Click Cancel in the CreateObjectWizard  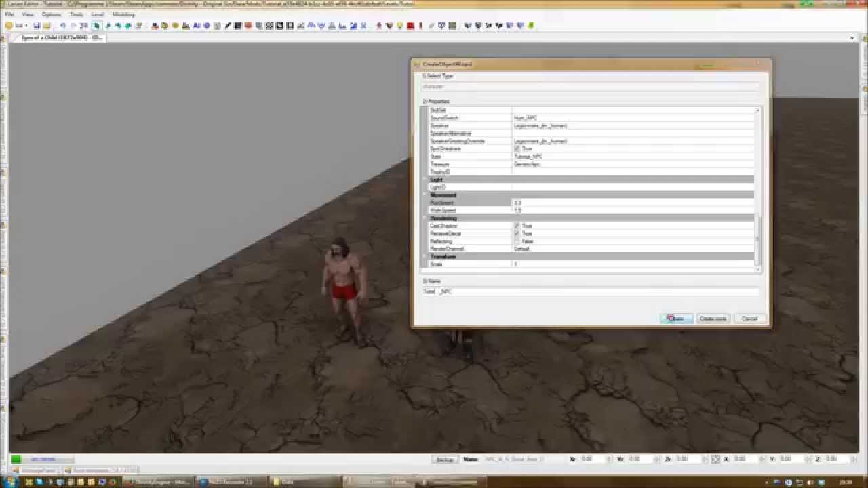click(x=749, y=319)
